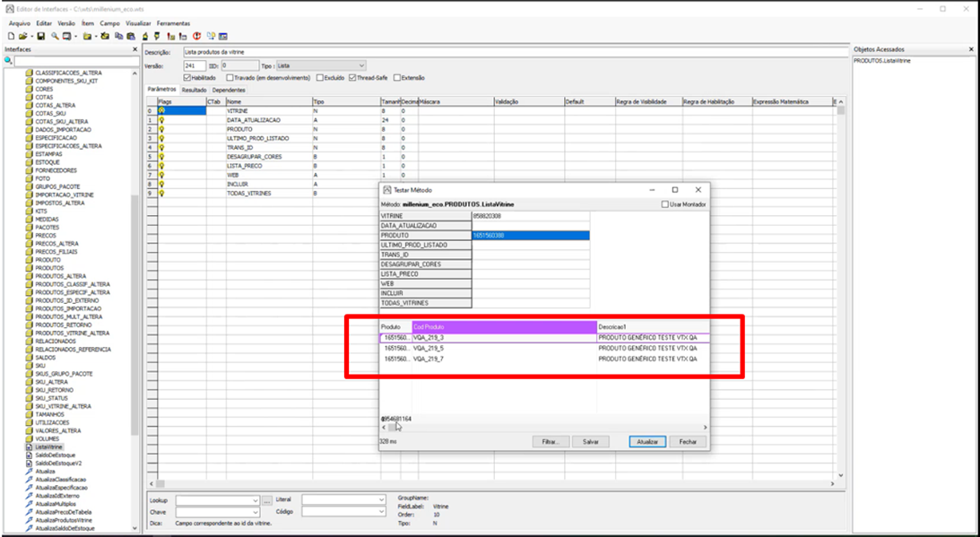This screenshot has width=980, height=537.
Task: Open the Arquivo menu
Action: 19,23
